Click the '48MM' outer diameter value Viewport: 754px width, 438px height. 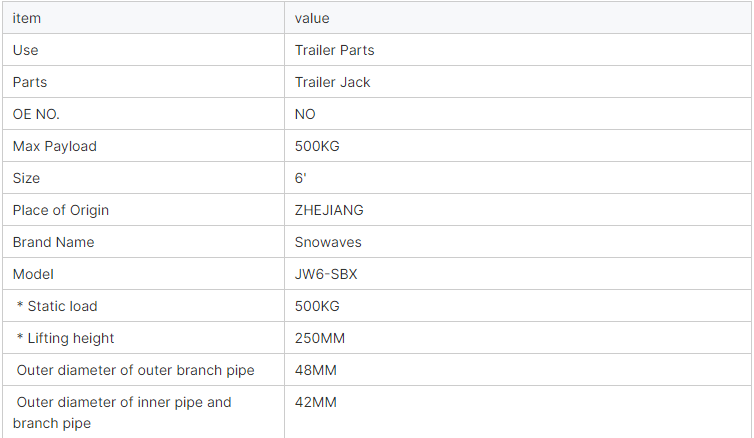tap(315, 370)
